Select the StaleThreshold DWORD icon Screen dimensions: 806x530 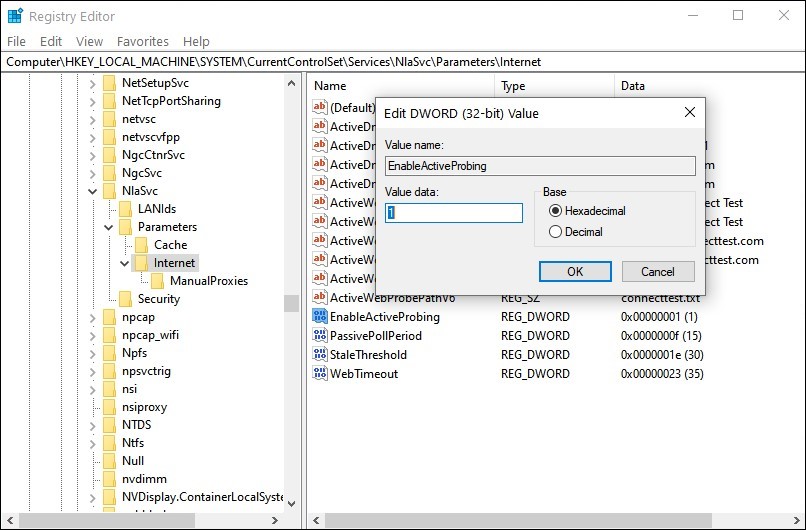coord(320,355)
